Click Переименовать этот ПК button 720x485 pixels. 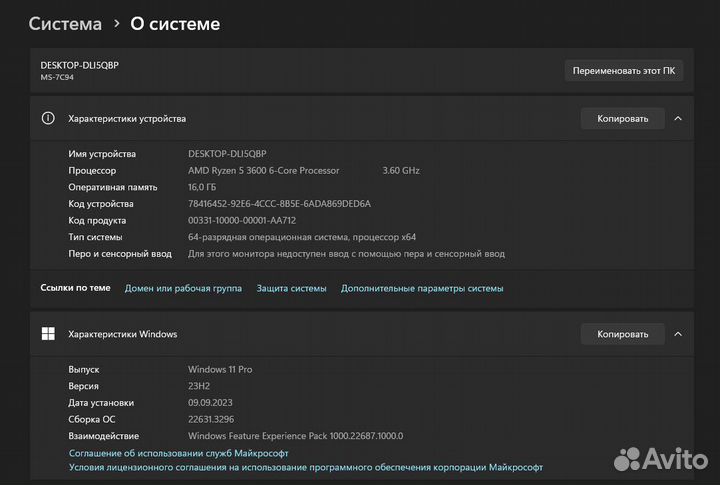pos(624,71)
